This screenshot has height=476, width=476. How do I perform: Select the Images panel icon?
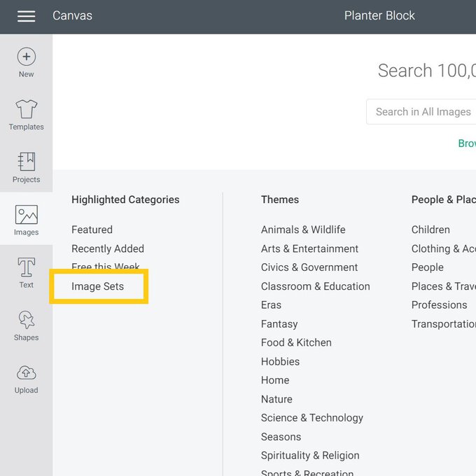coord(26,216)
